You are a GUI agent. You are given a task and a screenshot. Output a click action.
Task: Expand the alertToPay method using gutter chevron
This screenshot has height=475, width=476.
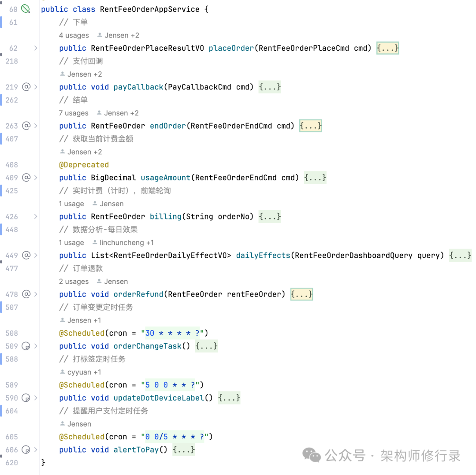[36, 450]
